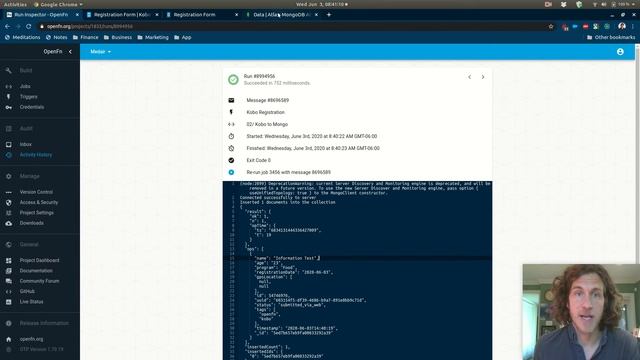Screen dimensions: 640x360
Task: Open the Credentials page
Action: click(x=31, y=107)
